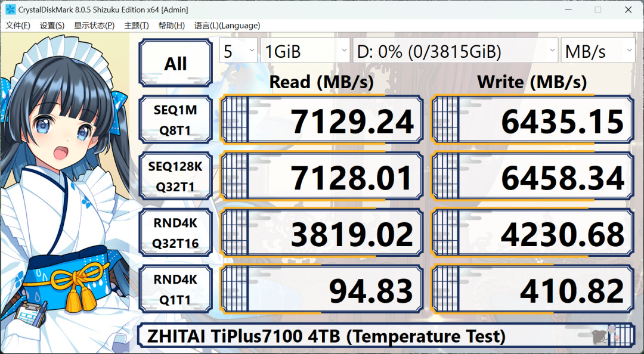Maximize the CrystalDiskMark window
644x354 pixels.
click(598, 10)
